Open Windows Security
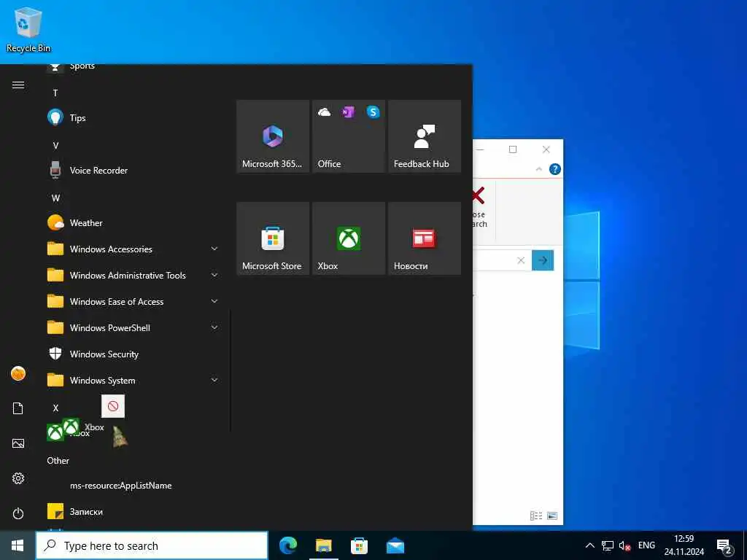747x560 pixels. click(x=132, y=354)
